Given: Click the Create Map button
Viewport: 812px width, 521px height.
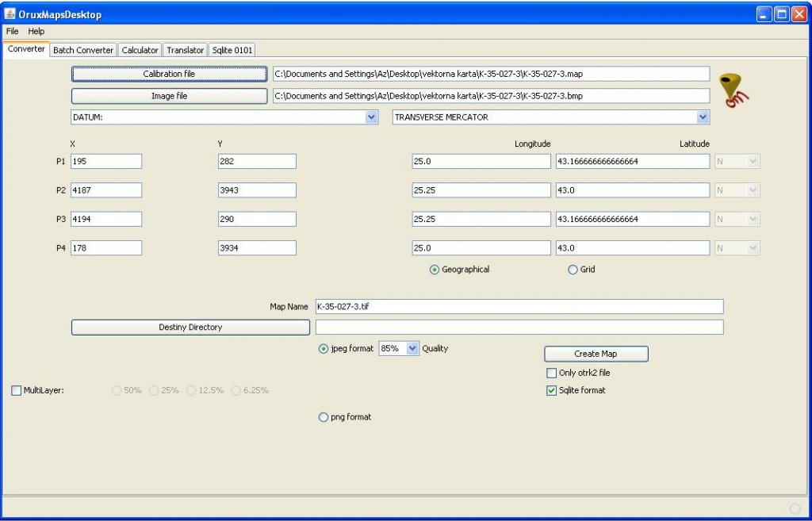Looking at the screenshot, I should pos(596,354).
